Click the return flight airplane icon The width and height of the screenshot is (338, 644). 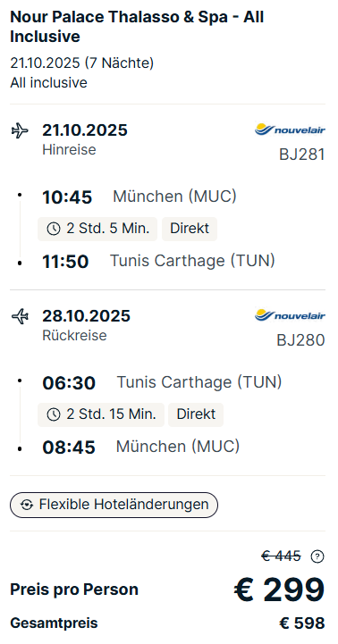point(20,317)
